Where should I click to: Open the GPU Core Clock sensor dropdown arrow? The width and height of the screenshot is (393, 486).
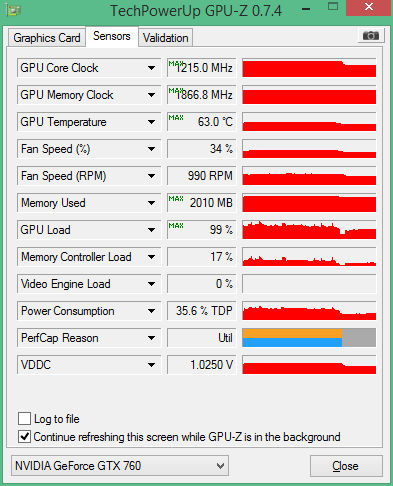click(x=151, y=68)
